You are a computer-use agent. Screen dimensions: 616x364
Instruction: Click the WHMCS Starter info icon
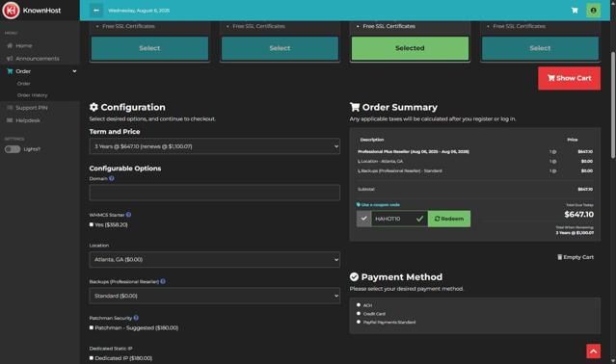coord(128,215)
